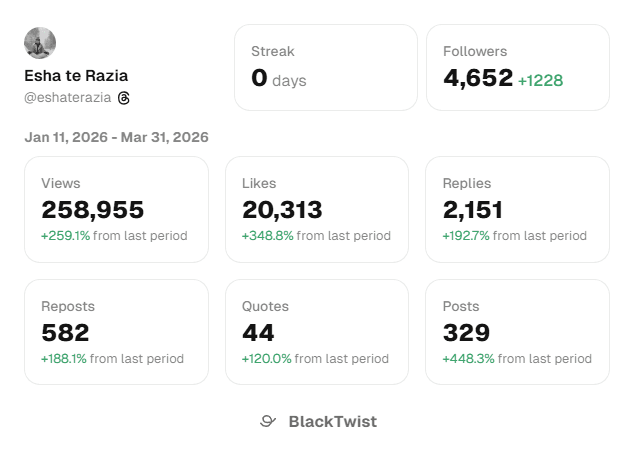This screenshot has height=457, width=634.
Task: Click the +348.8% likes change label
Action: (x=267, y=236)
